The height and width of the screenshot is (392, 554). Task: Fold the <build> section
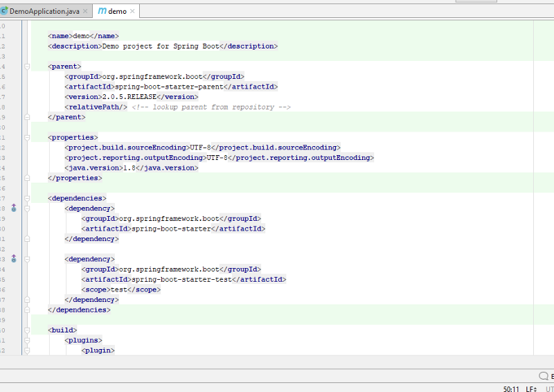click(x=27, y=330)
